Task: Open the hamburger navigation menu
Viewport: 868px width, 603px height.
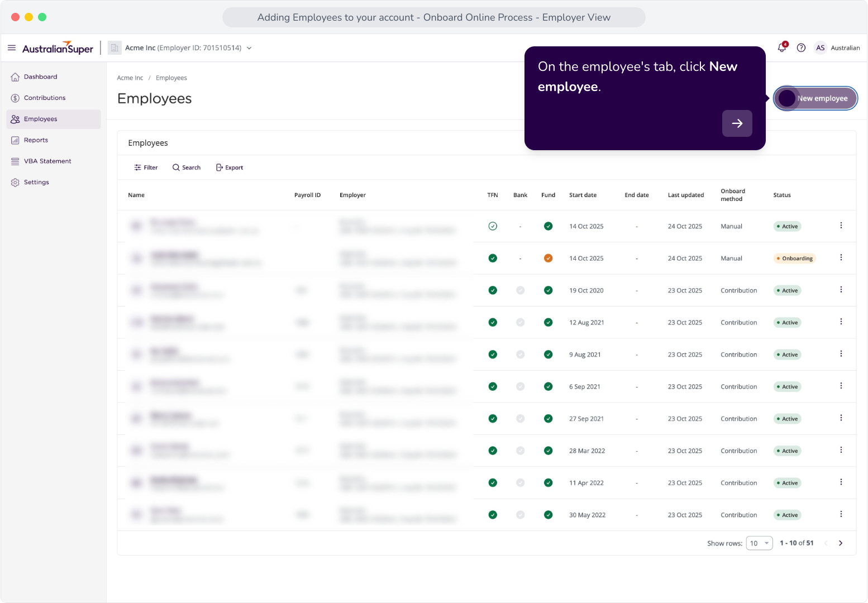Action: coord(12,48)
